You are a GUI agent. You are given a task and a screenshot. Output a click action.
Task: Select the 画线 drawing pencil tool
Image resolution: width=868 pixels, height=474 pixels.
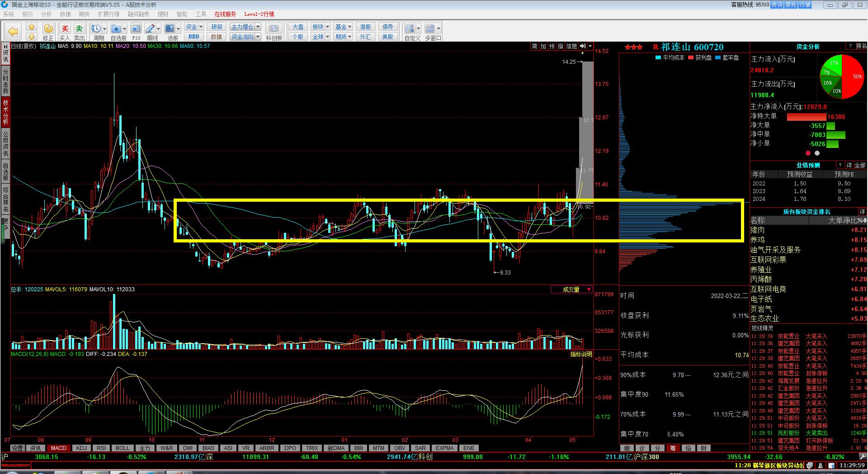click(151, 28)
